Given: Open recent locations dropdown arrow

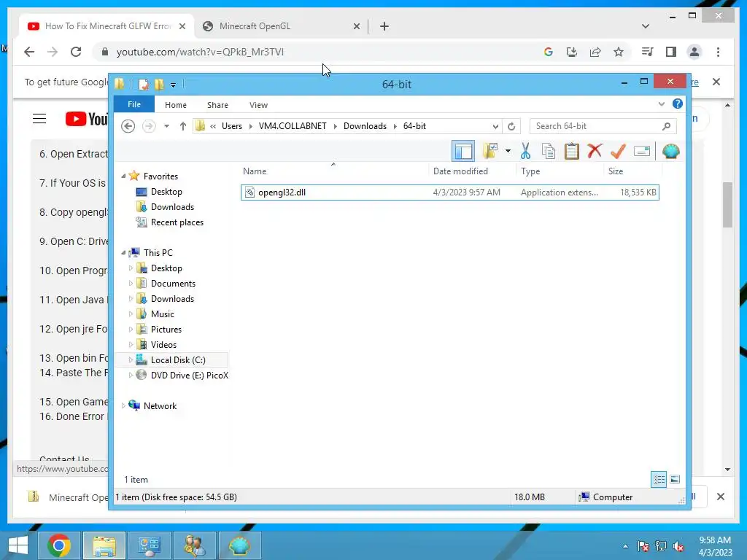Looking at the screenshot, I should (166, 126).
